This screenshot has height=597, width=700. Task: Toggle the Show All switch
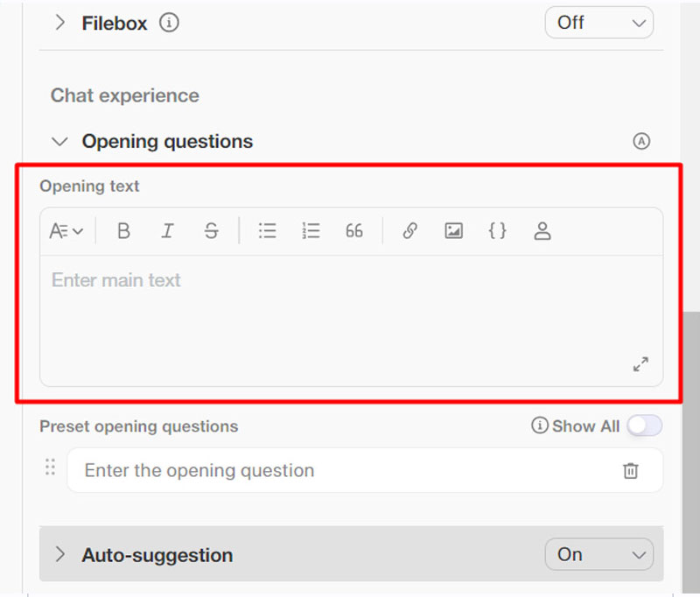(x=644, y=426)
